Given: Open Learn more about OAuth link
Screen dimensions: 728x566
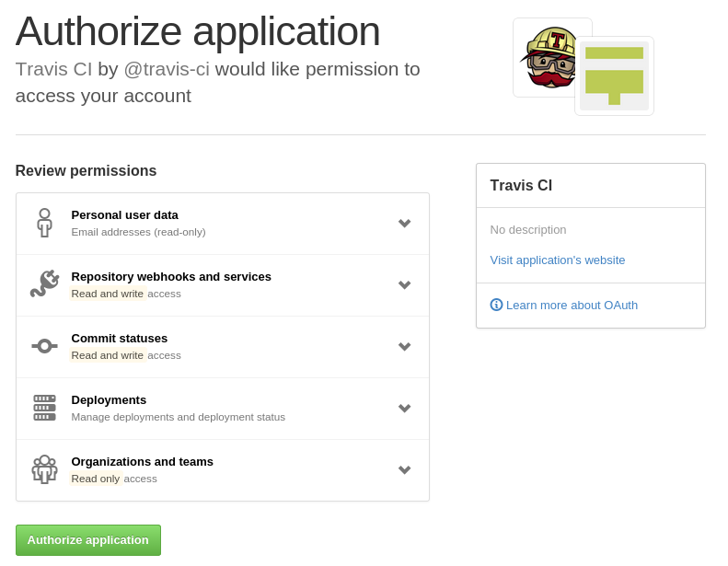Looking at the screenshot, I should pos(572,305).
